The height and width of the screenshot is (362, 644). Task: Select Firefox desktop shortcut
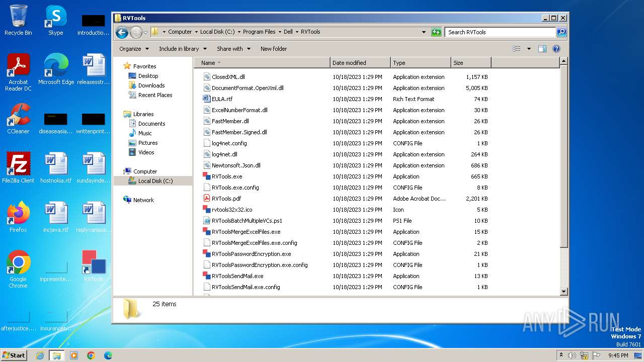click(18, 217)
